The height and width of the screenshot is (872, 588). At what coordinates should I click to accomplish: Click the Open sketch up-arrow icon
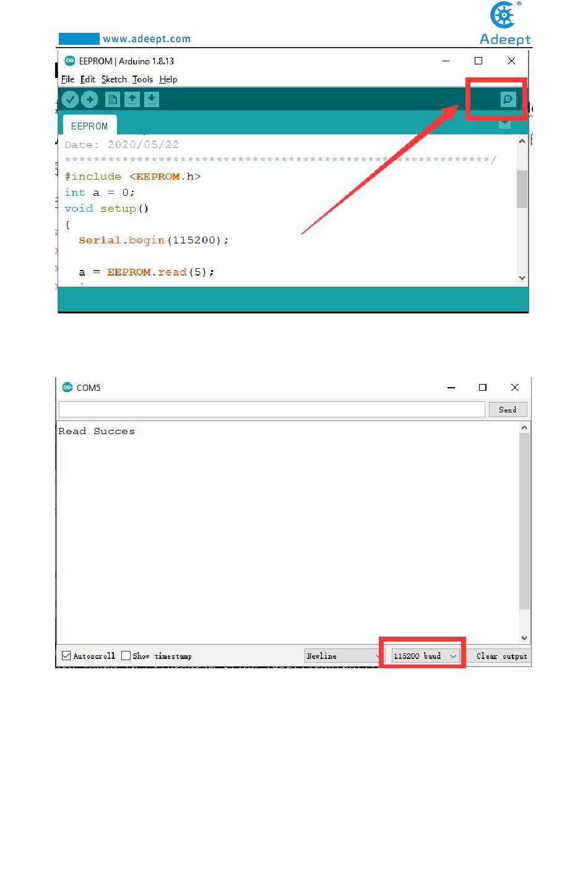[x=132, y=99]
